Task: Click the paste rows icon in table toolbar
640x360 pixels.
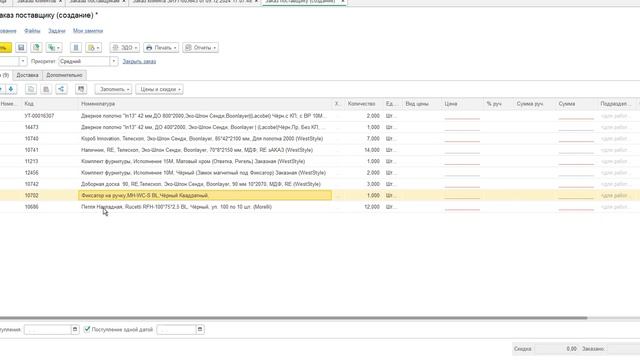Action: pyautogui.click(x=46, y=89)
